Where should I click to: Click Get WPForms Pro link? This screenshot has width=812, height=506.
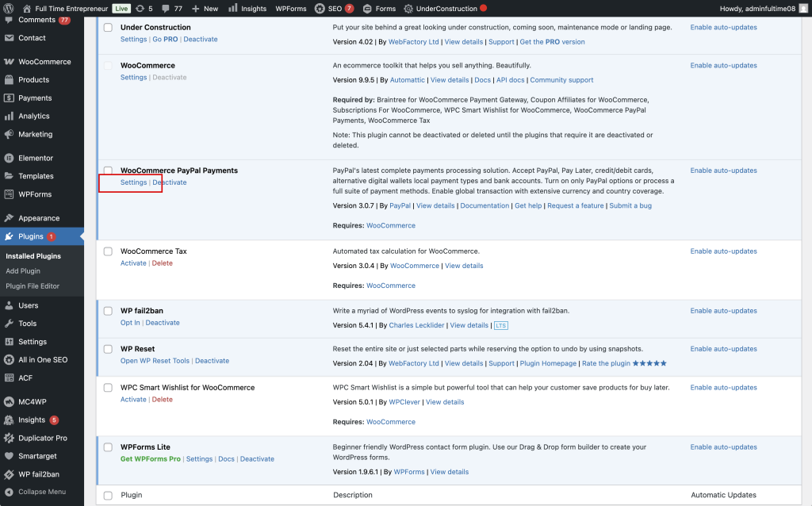tap(151, 459)
